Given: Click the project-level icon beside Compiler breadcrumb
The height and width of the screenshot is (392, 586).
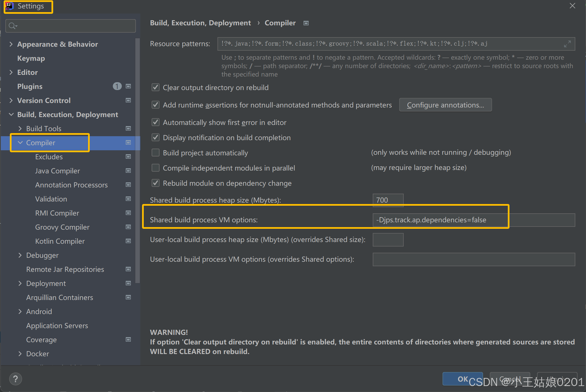Looking at the screenshot, I should click(306, 23).
